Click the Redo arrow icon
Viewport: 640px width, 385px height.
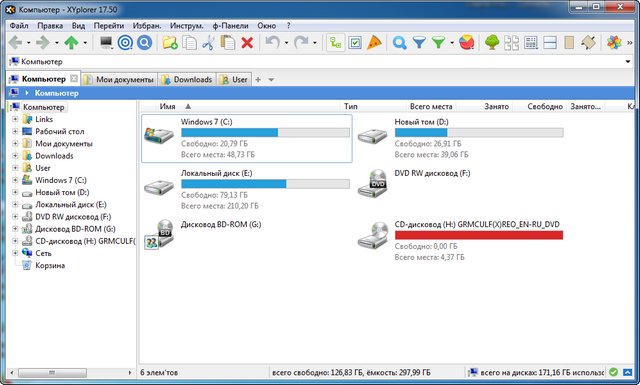pos(301,42)
